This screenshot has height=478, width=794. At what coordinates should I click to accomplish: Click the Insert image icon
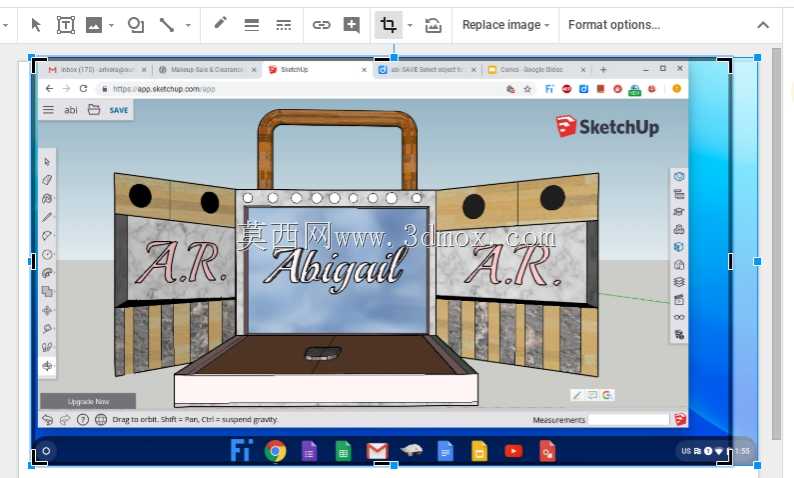(94, 25)
